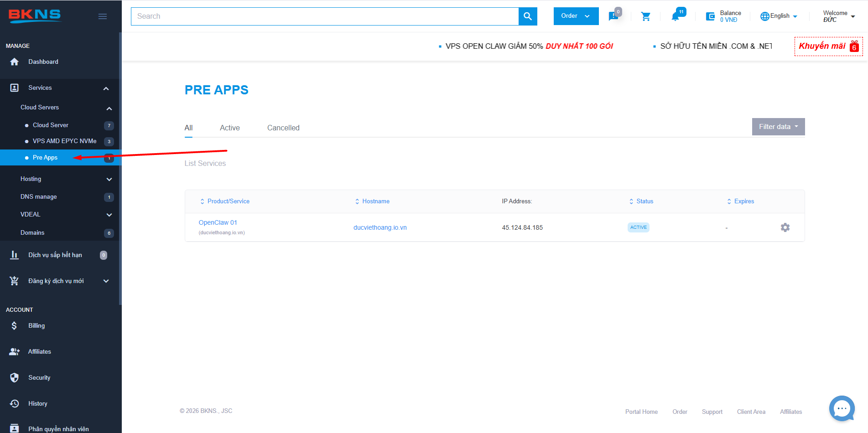Click the Security shield icon
Viewport: 868px width, 433px height.
(15, 378)
